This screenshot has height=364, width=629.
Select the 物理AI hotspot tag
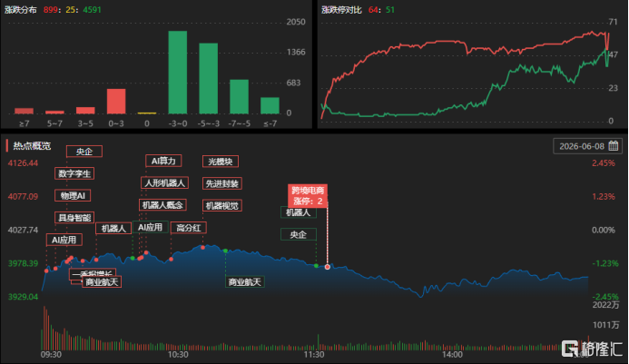pyautogui.click(x=73, y=195)
